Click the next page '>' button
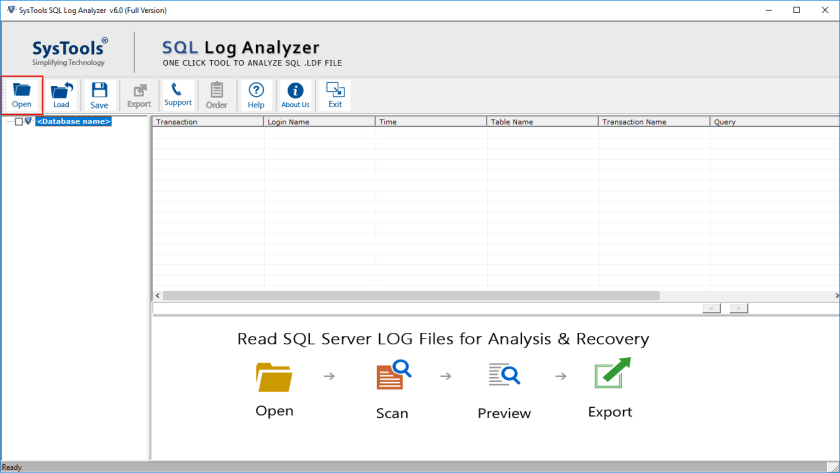The width and height of the screenshot is (840, 473). 738,308
